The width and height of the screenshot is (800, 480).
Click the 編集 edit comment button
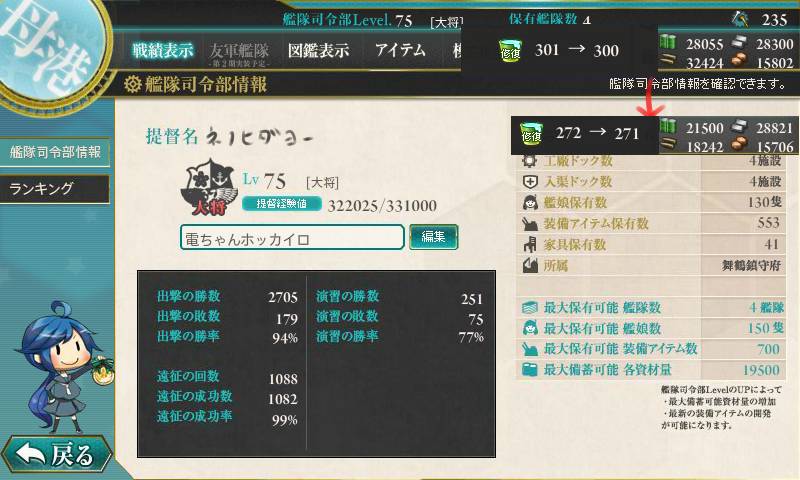click(433, 237)
